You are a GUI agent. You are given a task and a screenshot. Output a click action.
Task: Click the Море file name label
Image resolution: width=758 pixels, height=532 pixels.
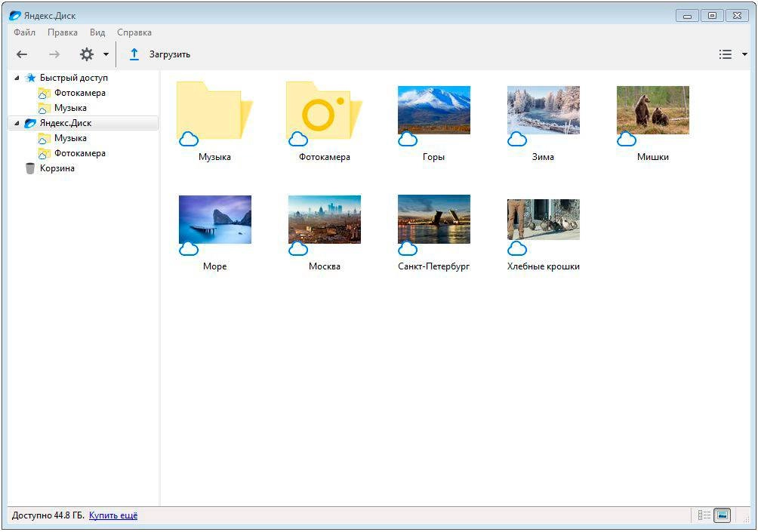coord(215,266)
